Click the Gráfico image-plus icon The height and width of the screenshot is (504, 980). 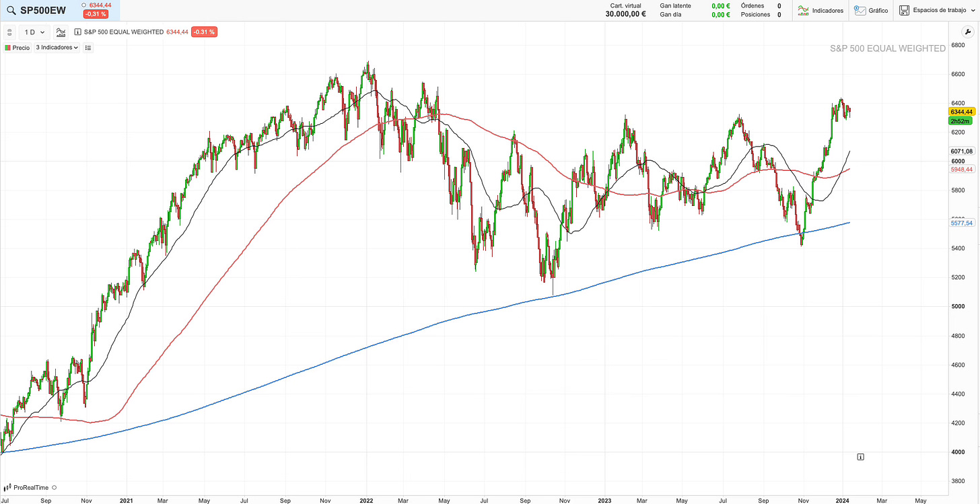coord(860,10)
